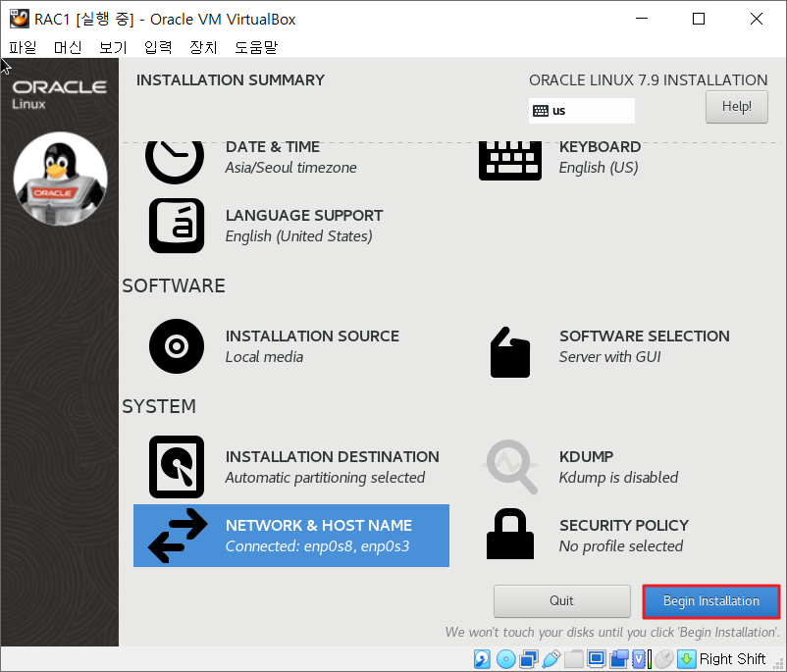Image resolution: width=787 pixels, height=672 pixels.
Task: Click the virtualization CPU status icon
Action: click(641, 659)
